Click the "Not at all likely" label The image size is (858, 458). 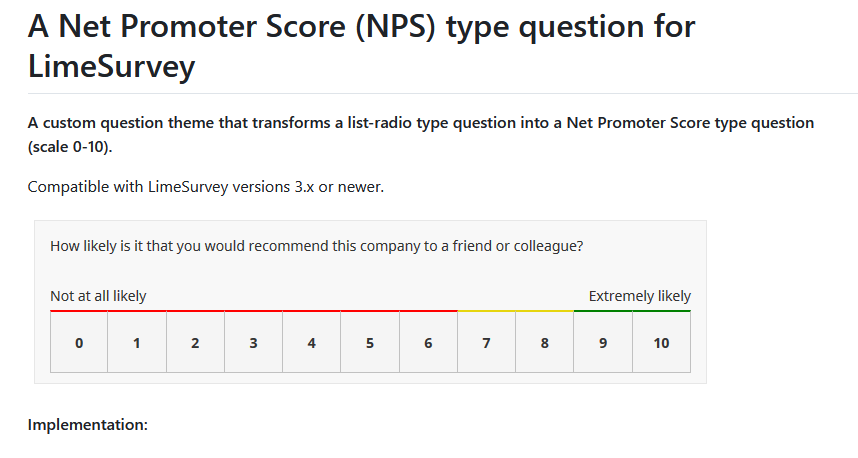[98, 296]
